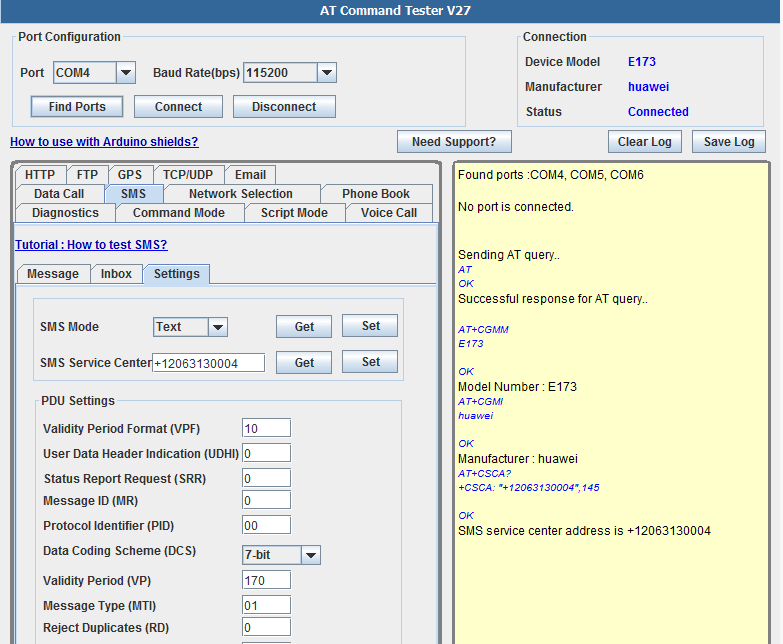Switch to the HTTP tab

point(40,175)
